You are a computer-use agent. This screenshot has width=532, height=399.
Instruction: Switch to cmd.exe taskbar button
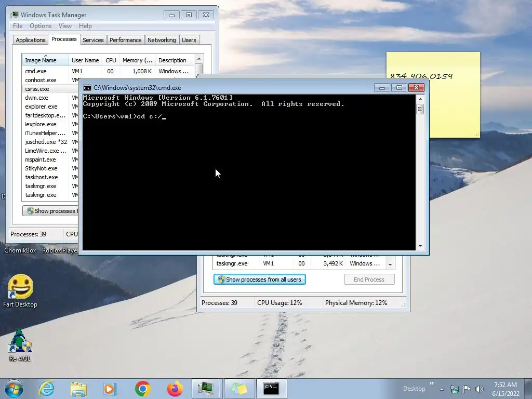[x=271, y=389]
